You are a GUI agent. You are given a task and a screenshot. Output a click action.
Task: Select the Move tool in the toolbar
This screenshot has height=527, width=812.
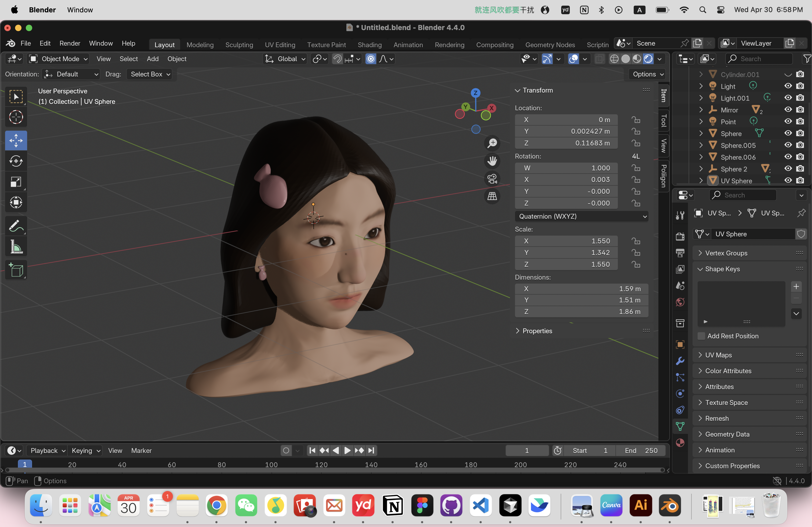(16, 140)
